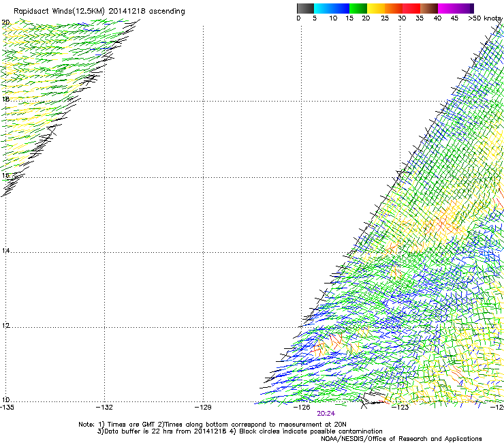Click the yellow 20-25 knots legend swatch
The image size is (504, 443).
coord(376,8)
